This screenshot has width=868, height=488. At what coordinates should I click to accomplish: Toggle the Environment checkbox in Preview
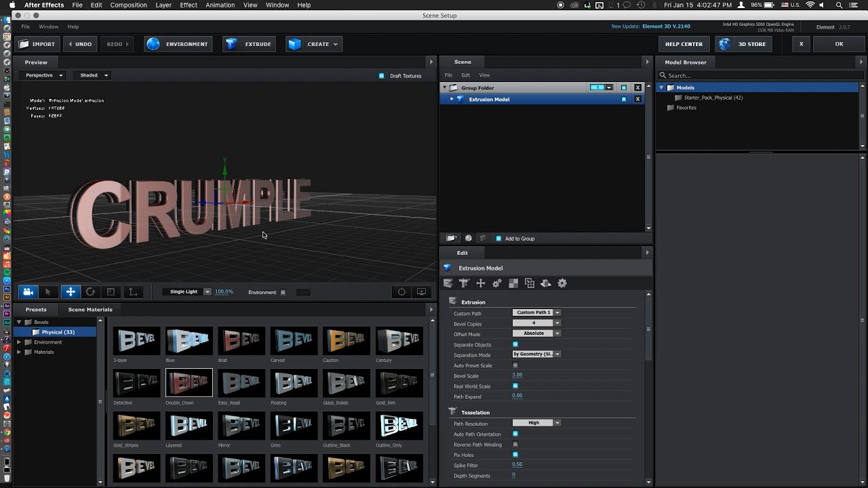pos(283,292)
